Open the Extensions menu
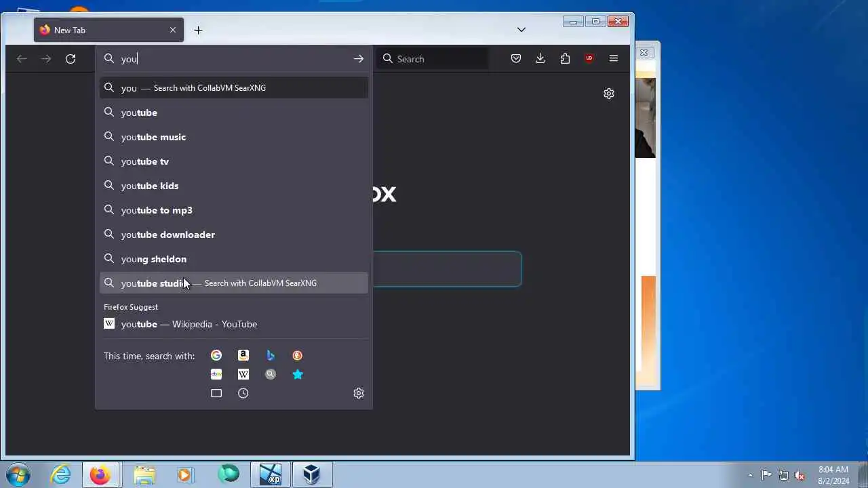Viewport: 868px width, 488px height. pos(565,59)
